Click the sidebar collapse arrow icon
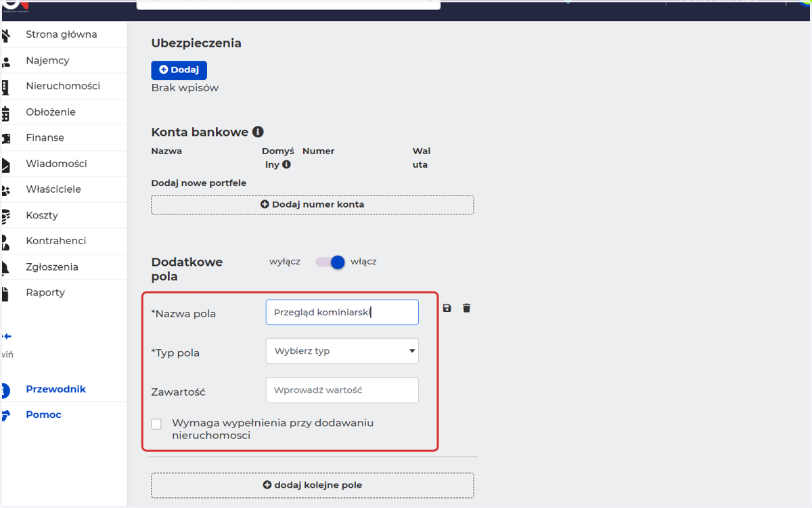The image size is (812, 508). pyautogui.click(x=6, y=336)
